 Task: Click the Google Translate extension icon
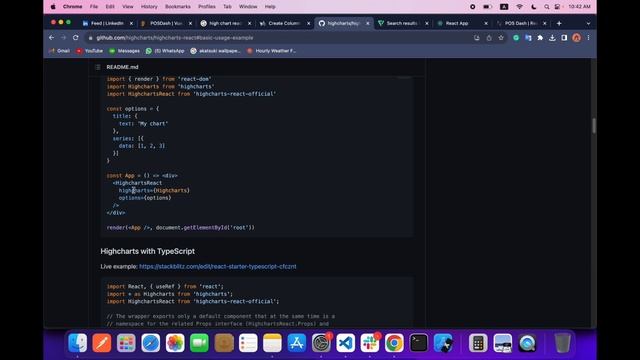pyautogui.click(x=528, y=38)
